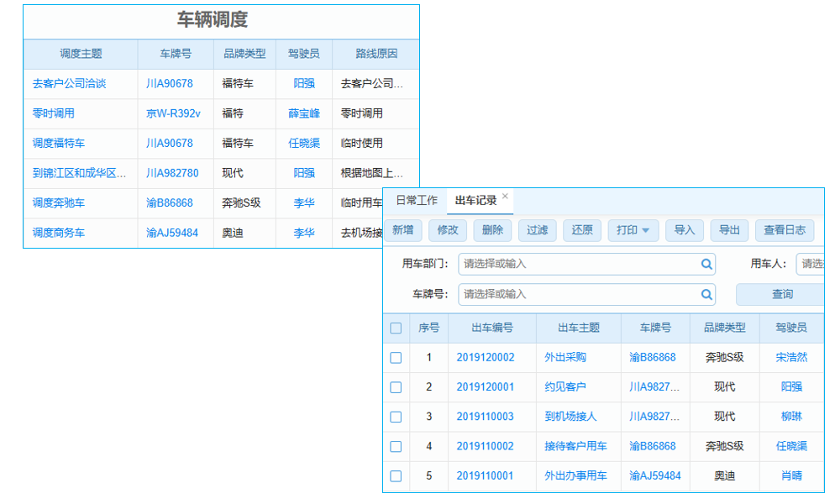840x504 pixels.
Task: Open the 打印 (Print) dropdown
Action: tap(633, 230)
